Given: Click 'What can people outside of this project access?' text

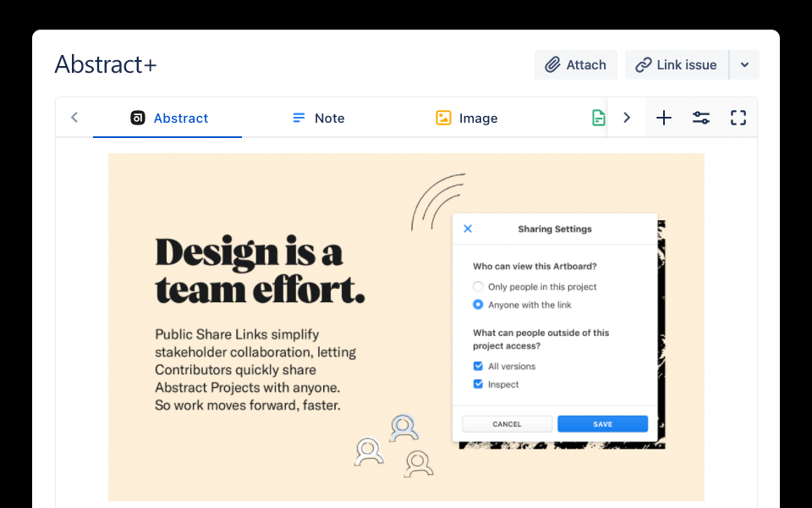Looking at the screenshot, I should coord(540,340).
